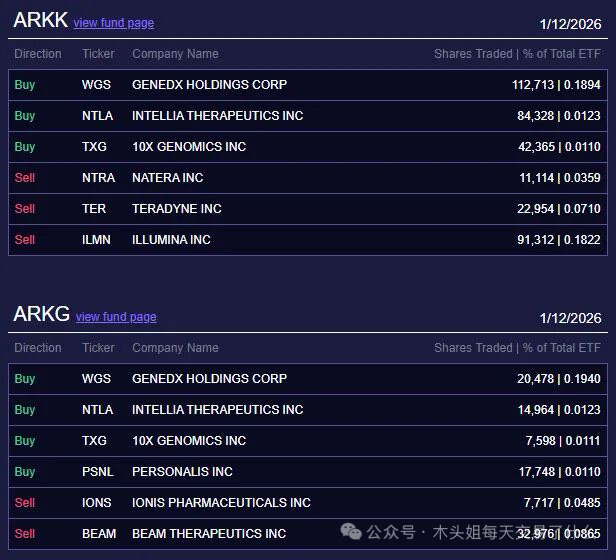This screenshot has height=560, width=616.
Task: Click the ARKK Company Name column header
Action: point(175,54)
